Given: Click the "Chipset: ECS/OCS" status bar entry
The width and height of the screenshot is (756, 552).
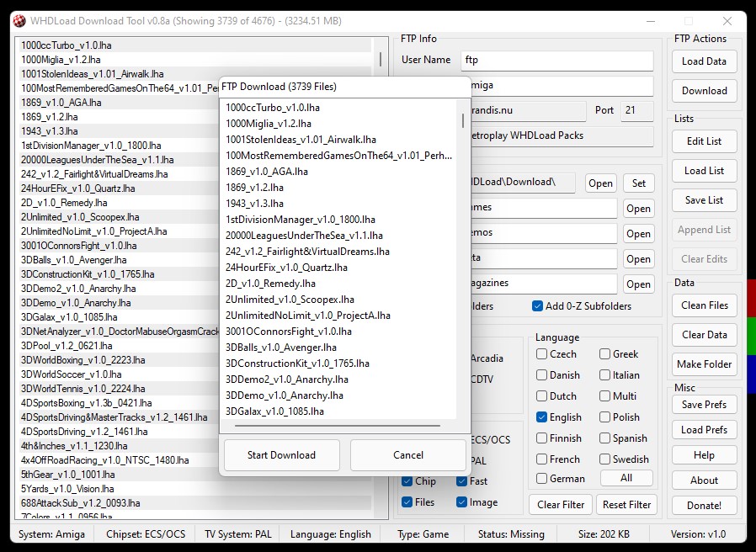Looking at the screenshot, I should coord(146,534).
